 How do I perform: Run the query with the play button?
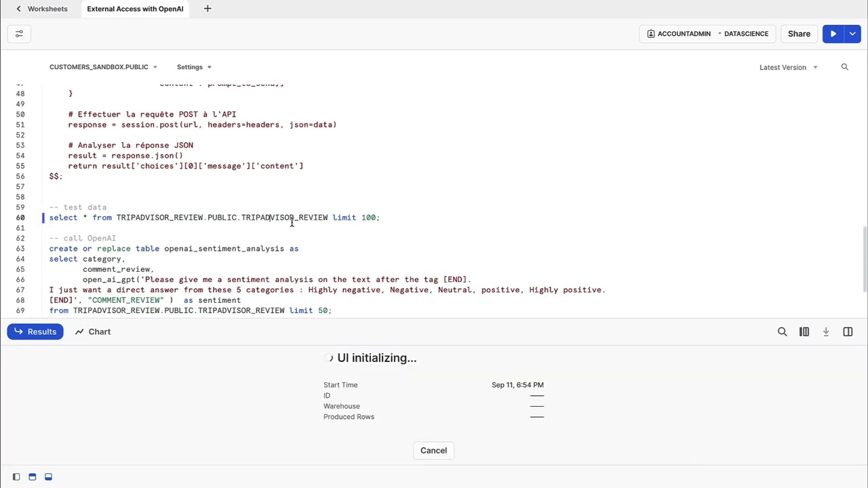coord(833,34)
